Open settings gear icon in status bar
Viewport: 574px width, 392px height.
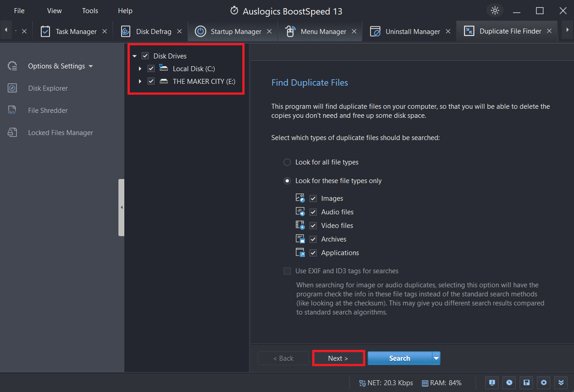544,382
